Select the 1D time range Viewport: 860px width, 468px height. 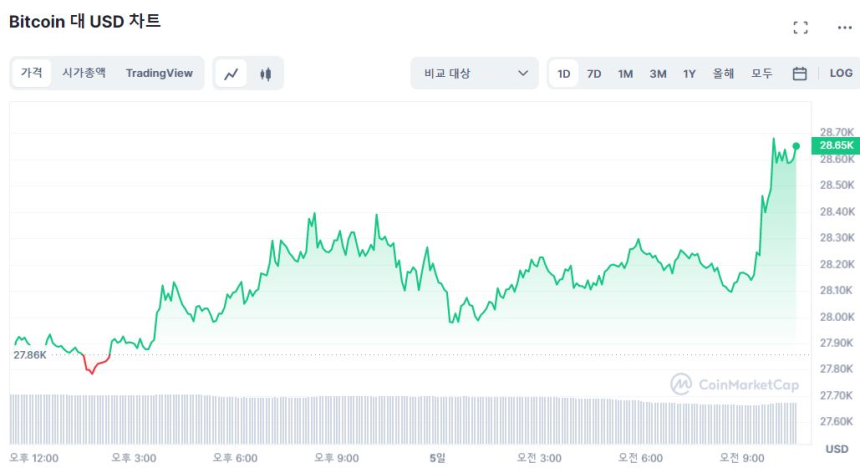coord(564,73)
